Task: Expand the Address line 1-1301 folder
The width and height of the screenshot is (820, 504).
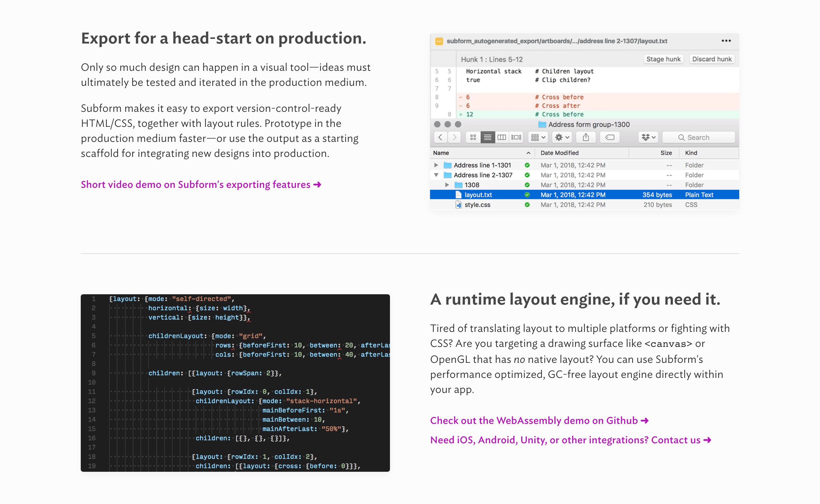Action: click(x=436, y=165)
